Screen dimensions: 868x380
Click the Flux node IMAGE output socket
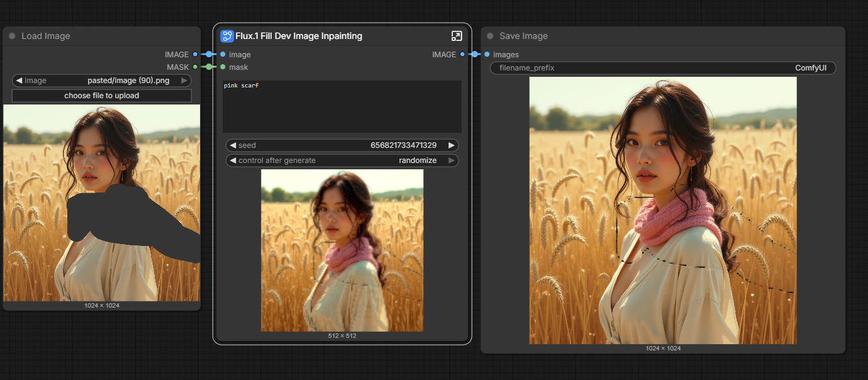point(462,54)
